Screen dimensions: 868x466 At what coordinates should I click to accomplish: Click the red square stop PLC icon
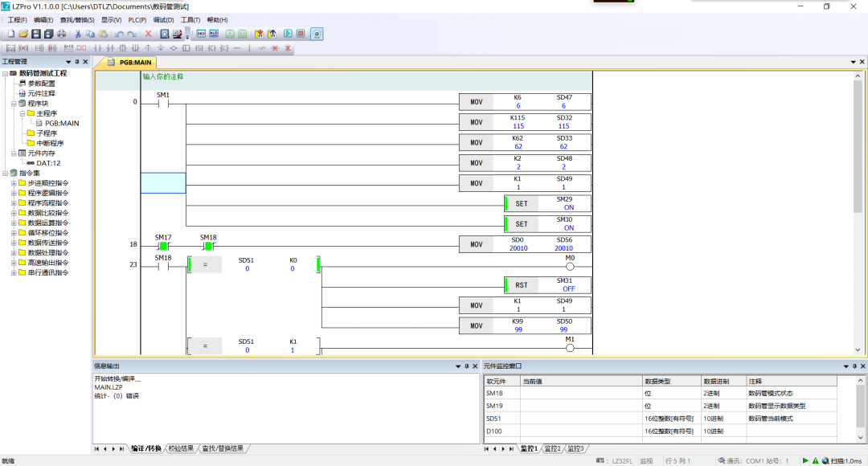click(301, 34)
